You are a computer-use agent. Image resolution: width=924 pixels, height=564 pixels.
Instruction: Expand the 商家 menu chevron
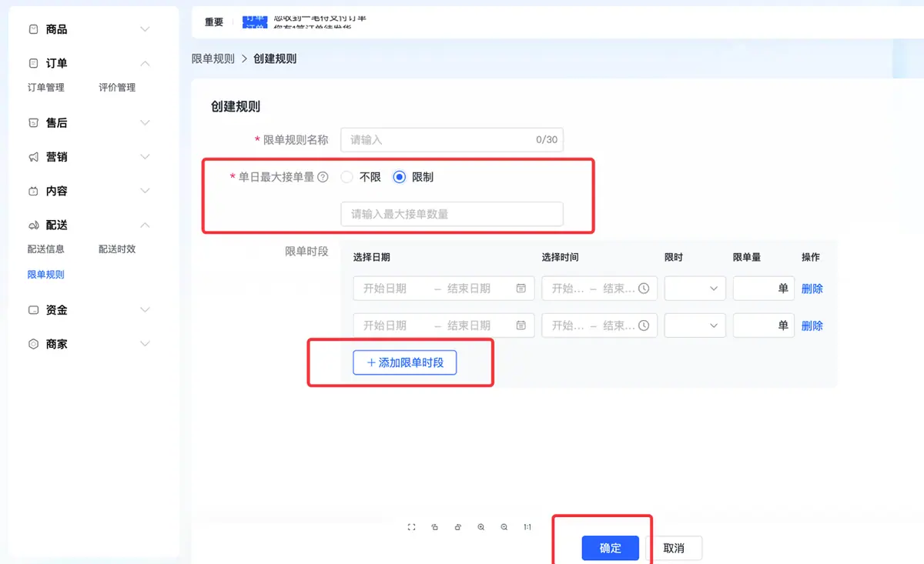point(145,344)
